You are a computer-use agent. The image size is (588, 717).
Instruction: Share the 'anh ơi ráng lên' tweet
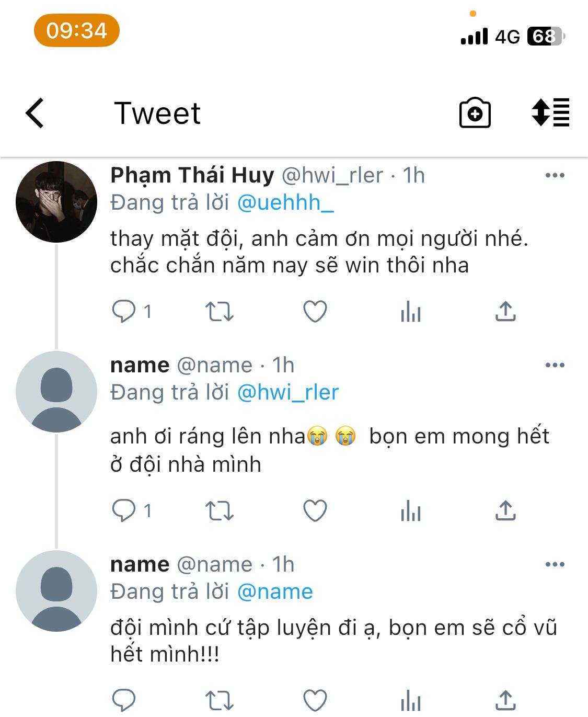pos(505,511)
